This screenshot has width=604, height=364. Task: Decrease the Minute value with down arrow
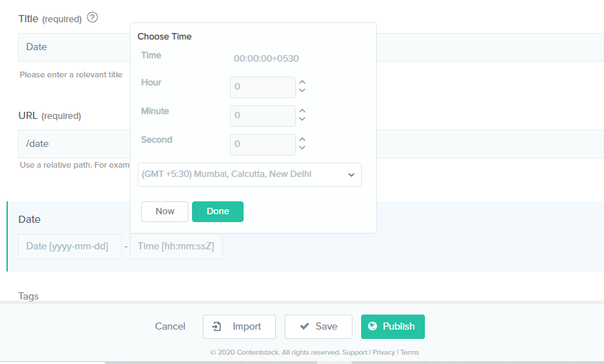pyautogui.click(x=302, y=119)
